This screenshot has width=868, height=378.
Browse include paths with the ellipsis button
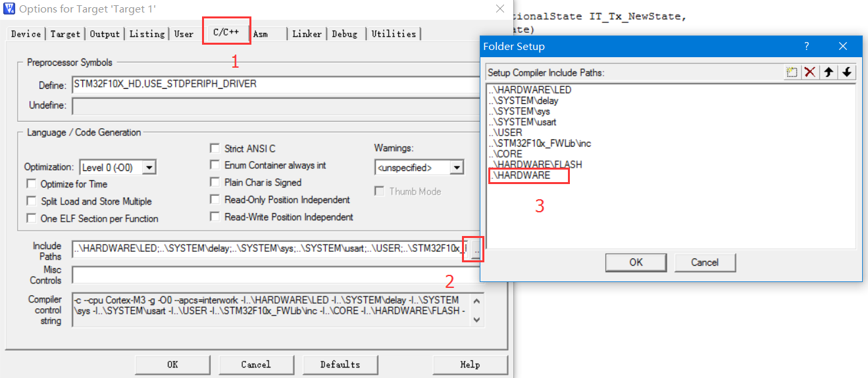[x=476, y=250]
